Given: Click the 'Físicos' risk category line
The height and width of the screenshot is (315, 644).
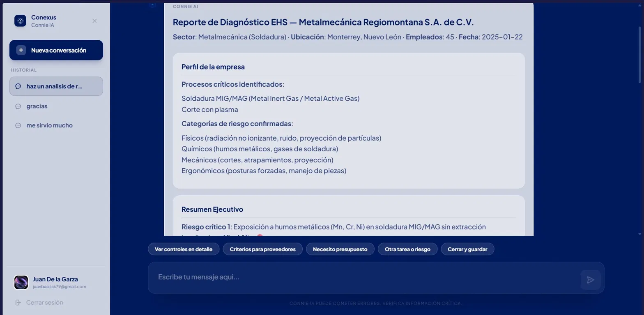Looking at the screenshot, I should 281,138.
